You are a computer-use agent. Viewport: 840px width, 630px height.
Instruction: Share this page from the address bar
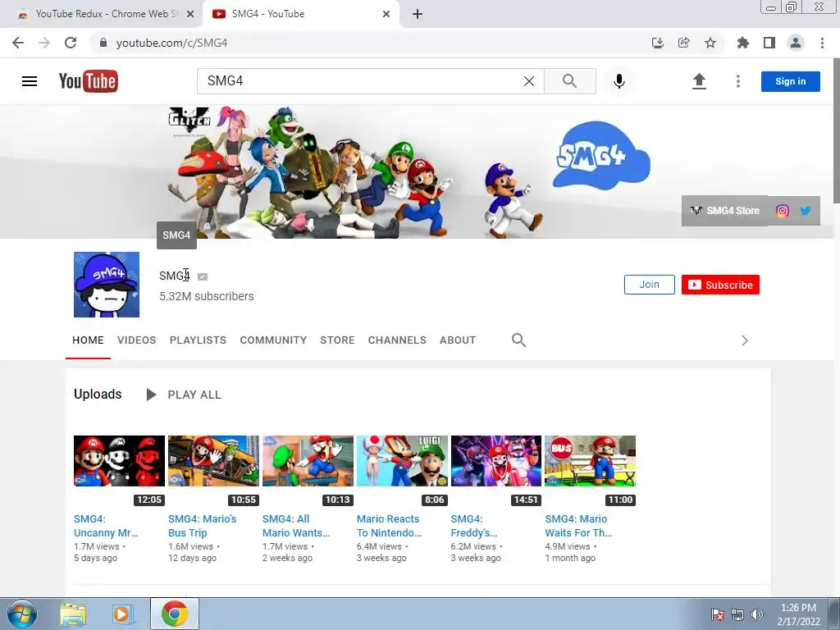[x=684, y=43]
